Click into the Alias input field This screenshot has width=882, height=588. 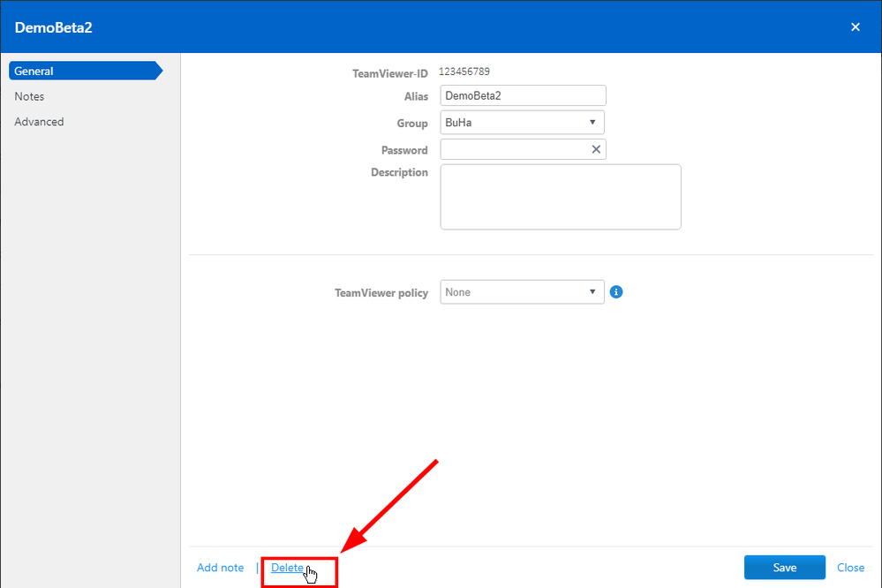[523, 95]
